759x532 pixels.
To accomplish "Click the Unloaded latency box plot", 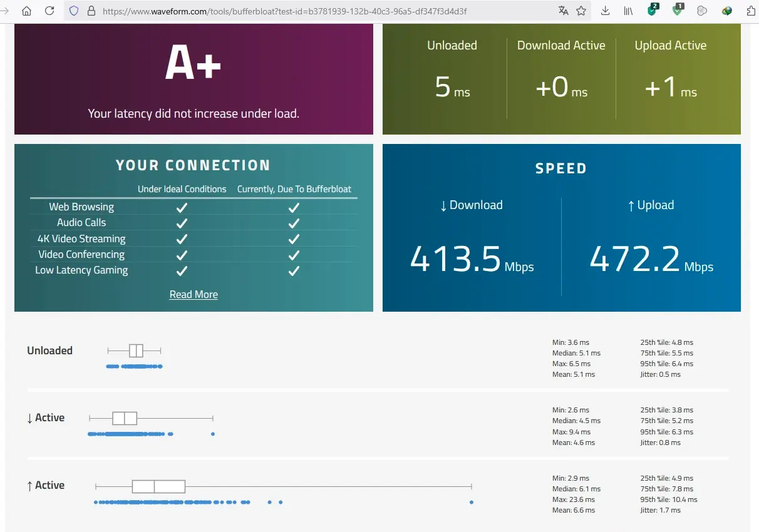I will click(135, 350).
